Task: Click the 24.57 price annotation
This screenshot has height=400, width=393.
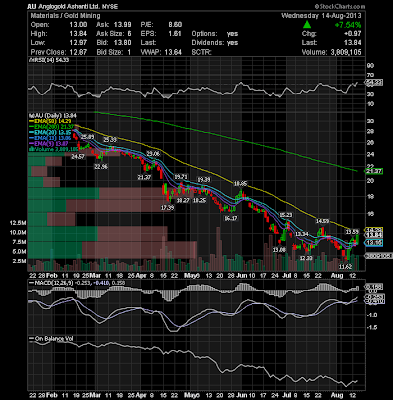Action: tap(78, 156)
